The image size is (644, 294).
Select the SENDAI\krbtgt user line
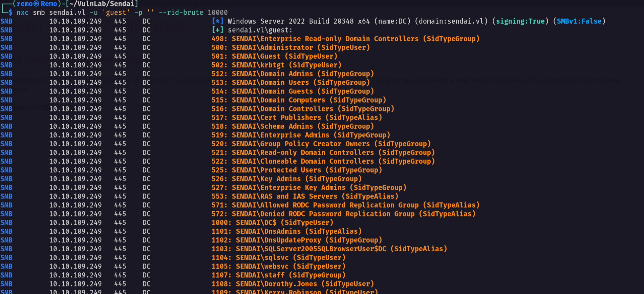[277, 65]
